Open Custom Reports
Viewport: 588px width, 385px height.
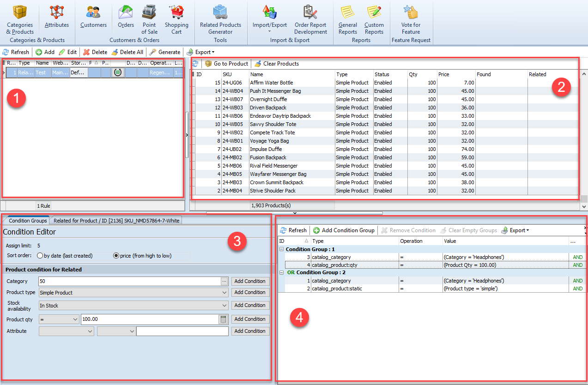(374, 19)
